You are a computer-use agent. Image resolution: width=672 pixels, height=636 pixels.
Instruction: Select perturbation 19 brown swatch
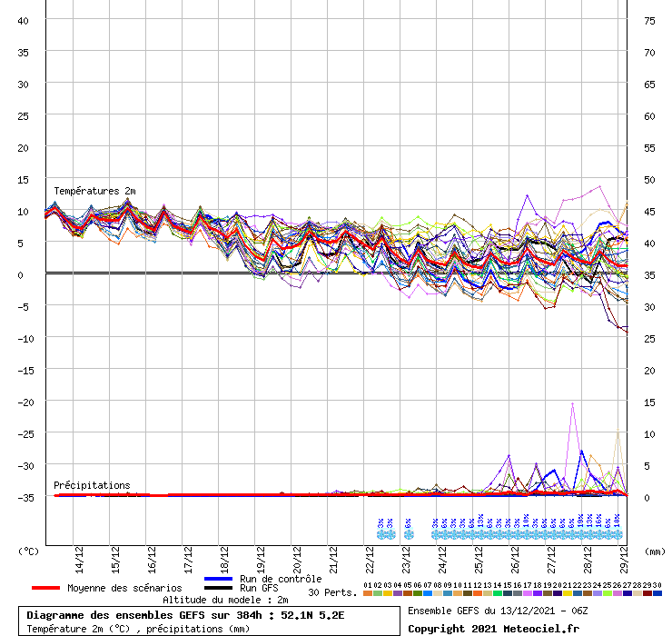click(x=548, y=593)
